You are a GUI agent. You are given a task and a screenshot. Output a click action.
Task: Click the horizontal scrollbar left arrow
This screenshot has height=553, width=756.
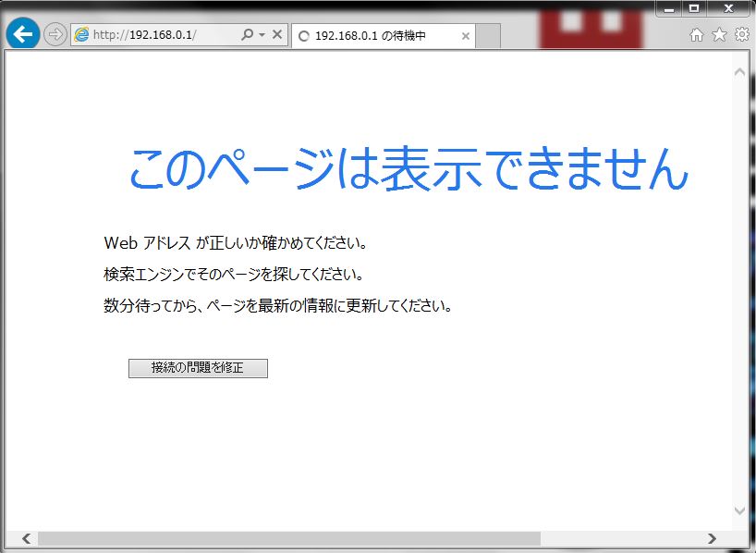point(27,538)
